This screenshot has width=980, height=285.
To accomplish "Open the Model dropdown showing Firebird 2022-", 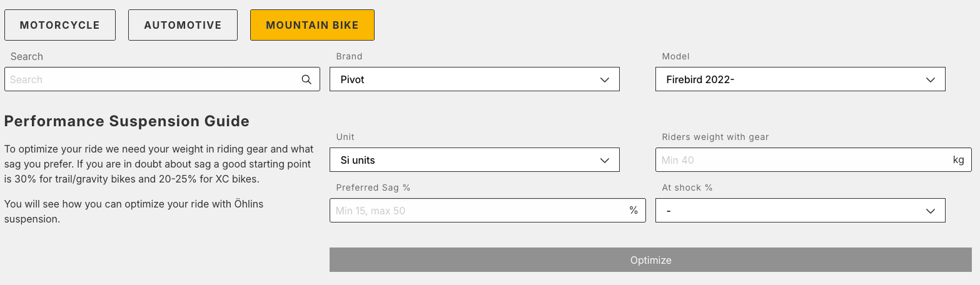I will click(799, 79).
